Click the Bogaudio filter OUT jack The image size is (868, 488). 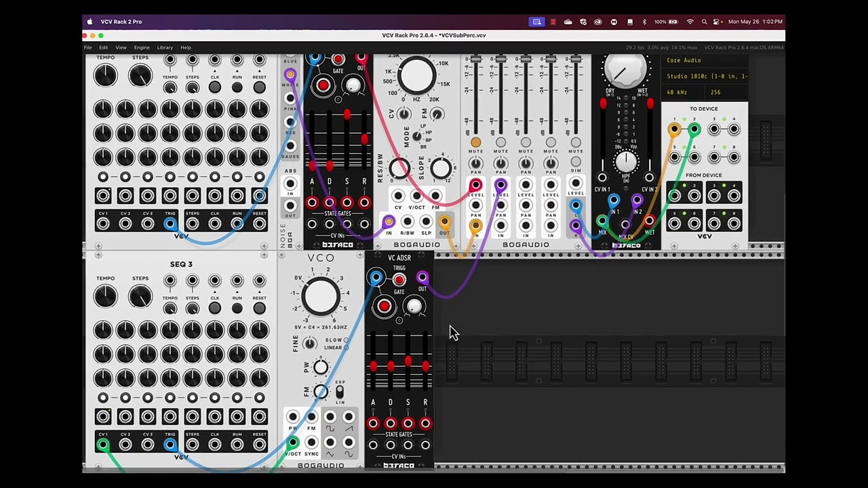(444, 222)
